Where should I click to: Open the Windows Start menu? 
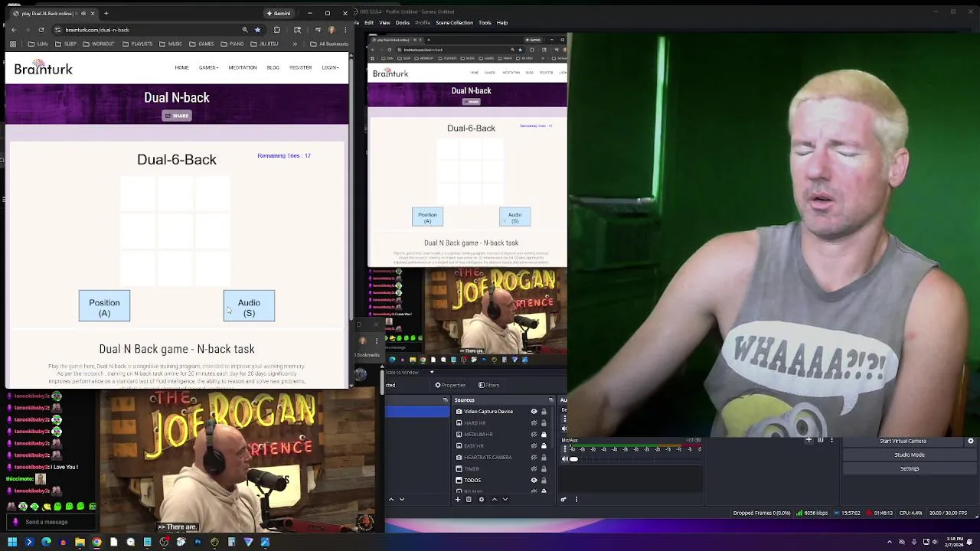(12, 542)
